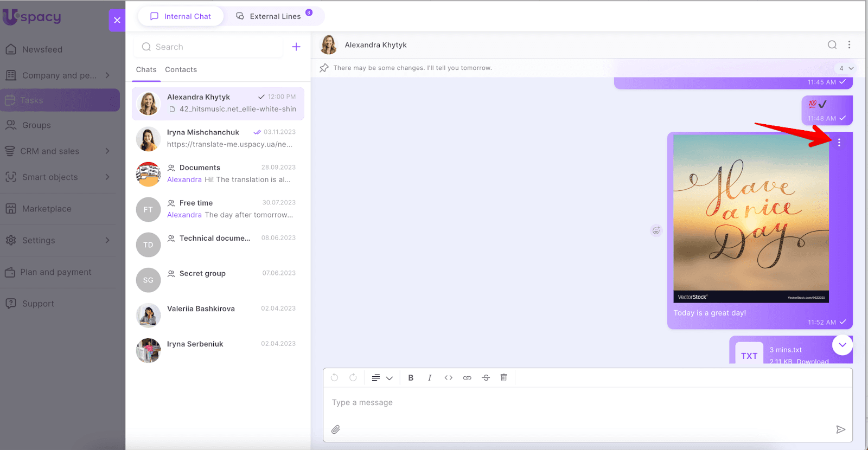Screen dimensions: 868x450
Task: Add an emoji reaction to the image message
Action: click(656, 230)
